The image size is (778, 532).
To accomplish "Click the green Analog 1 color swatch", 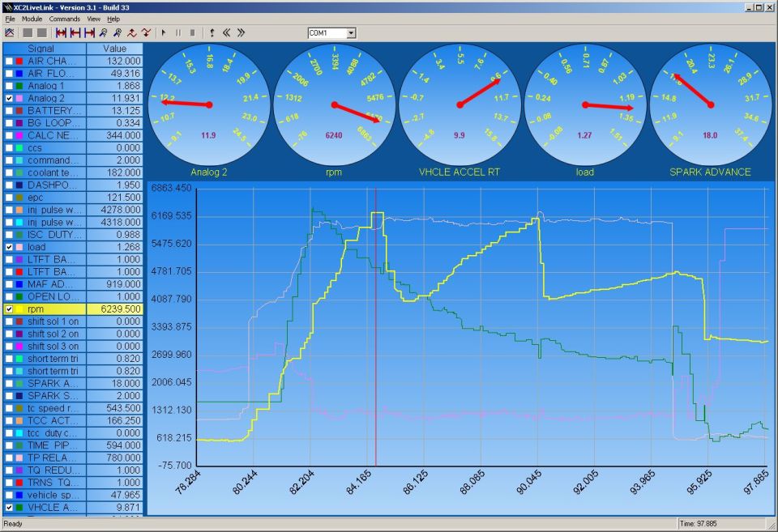I will [x=19, y=86].
